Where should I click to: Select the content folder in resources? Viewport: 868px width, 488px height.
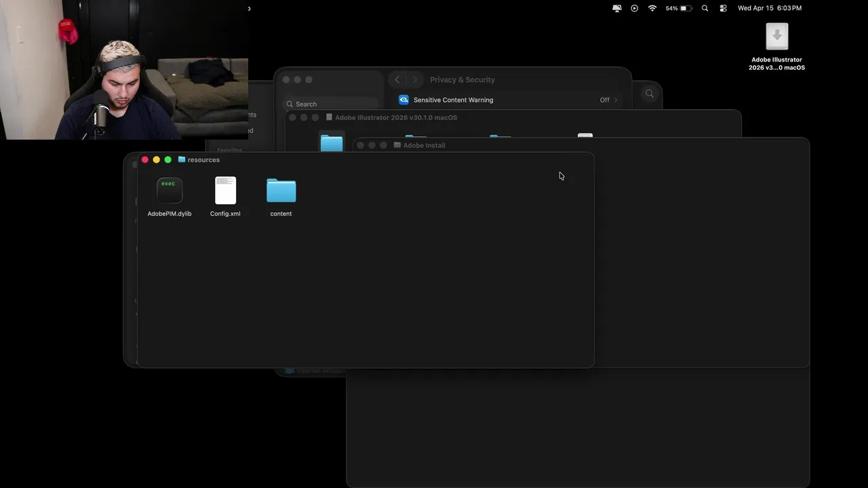[281, 190]
